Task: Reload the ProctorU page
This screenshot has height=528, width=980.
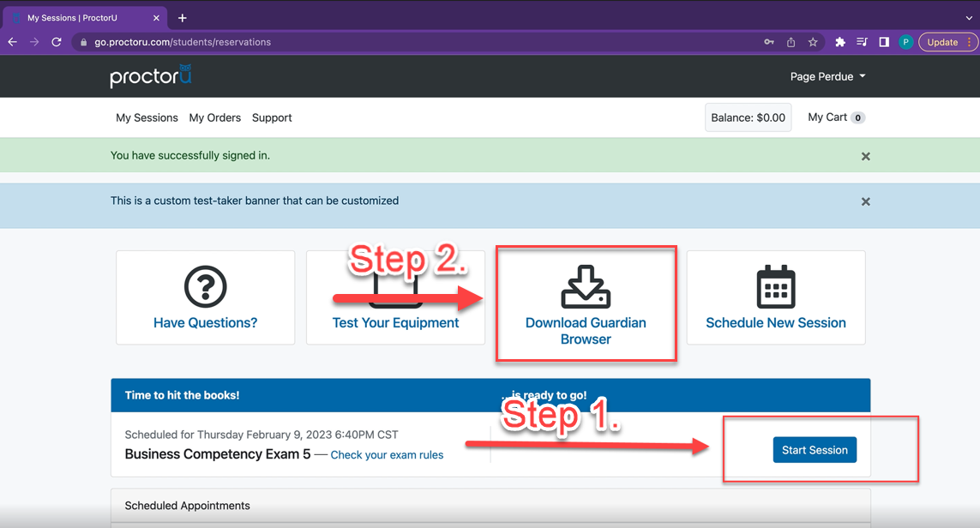Action: pos(57,42)
